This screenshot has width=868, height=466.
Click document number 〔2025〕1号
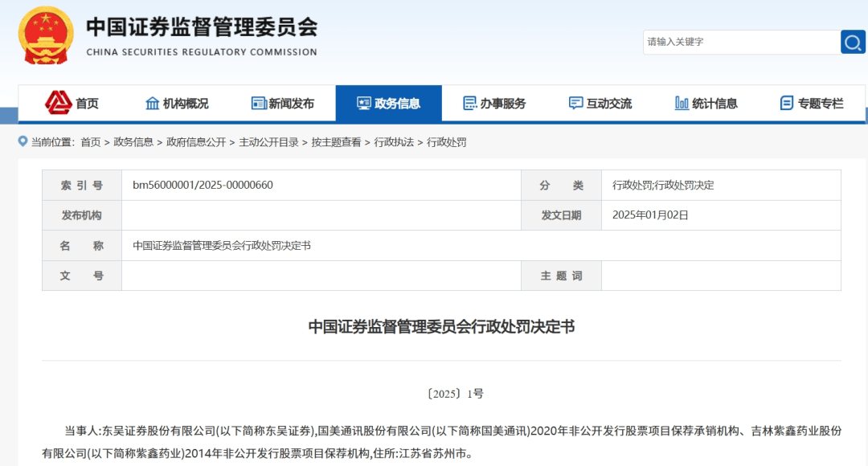click(x=455, y=394)
